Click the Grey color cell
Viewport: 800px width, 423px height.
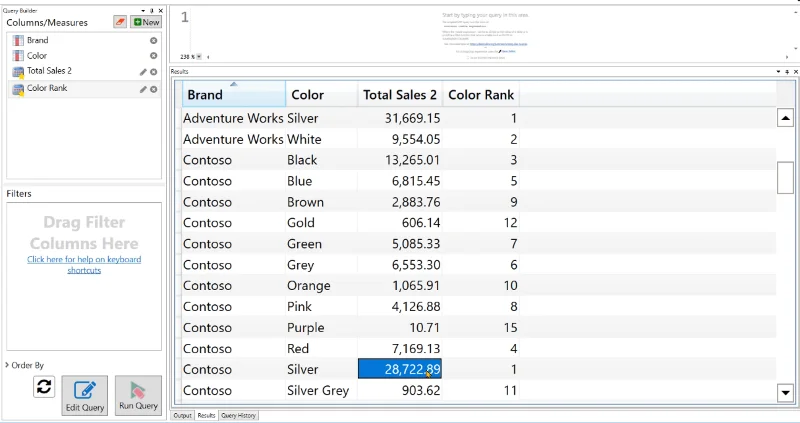pos(321,264)
